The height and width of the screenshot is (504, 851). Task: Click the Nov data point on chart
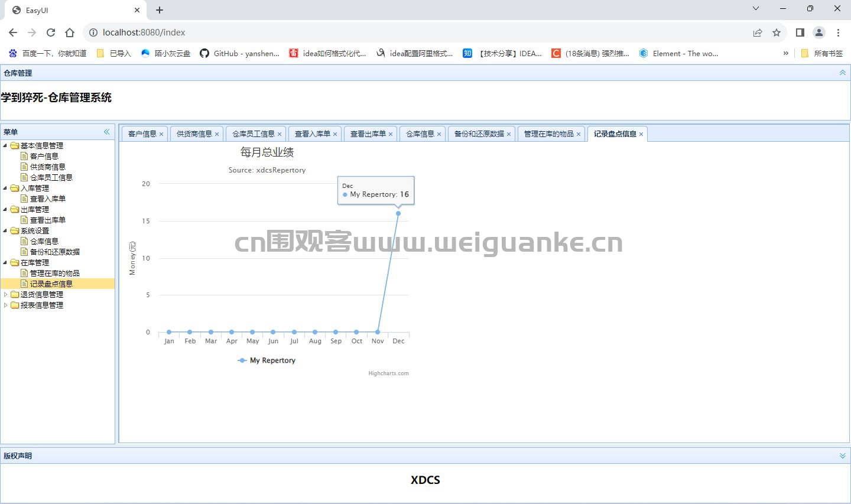coord(378,332)
